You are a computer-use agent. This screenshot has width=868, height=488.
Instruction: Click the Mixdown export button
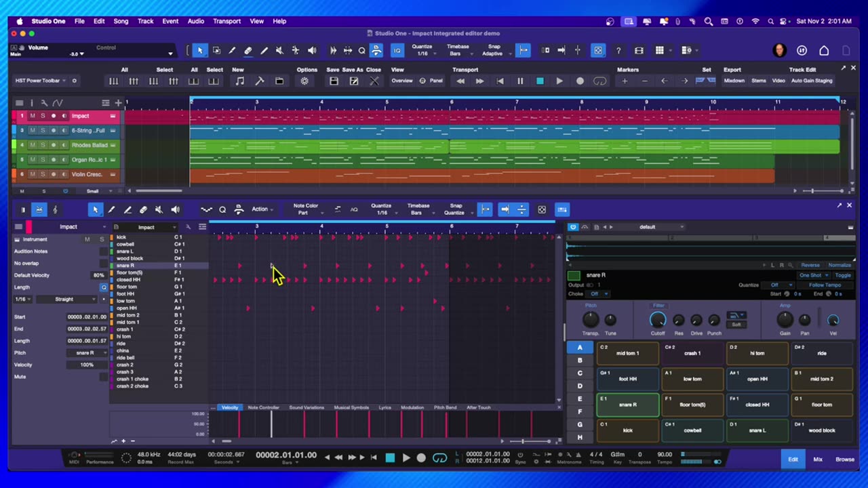[734, 81]
